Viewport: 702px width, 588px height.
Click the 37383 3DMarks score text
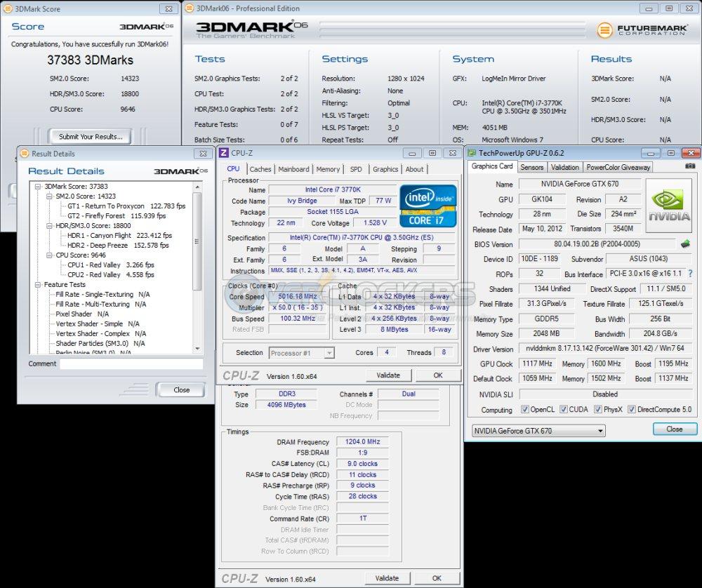coord(90,60)
